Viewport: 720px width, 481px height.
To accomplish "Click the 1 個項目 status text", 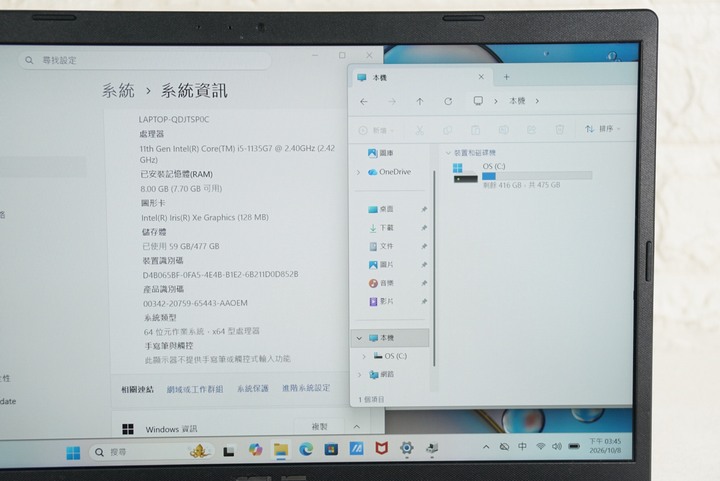I will point(371,399).
